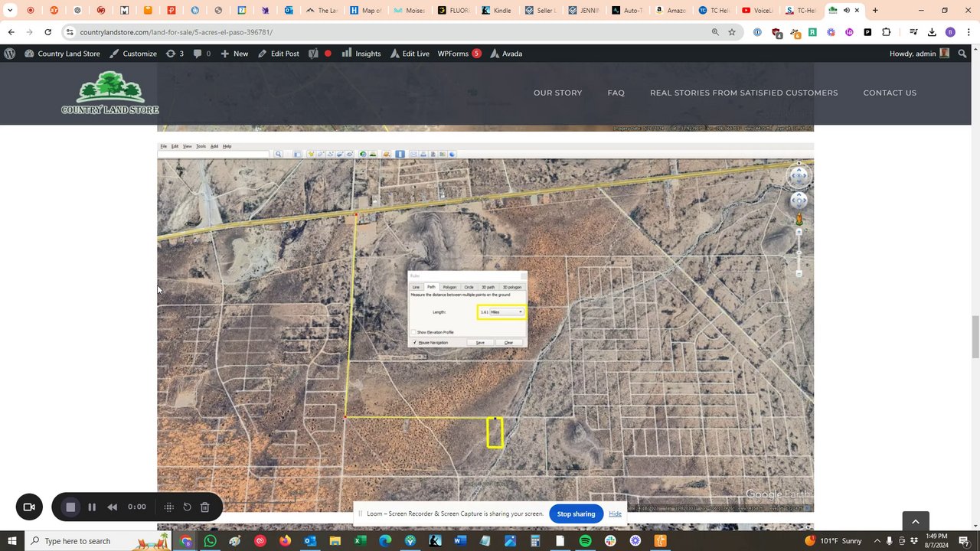Open Insights in the admin bar
The width and height of the screenshot is (980, 551).
pos(361,54)
